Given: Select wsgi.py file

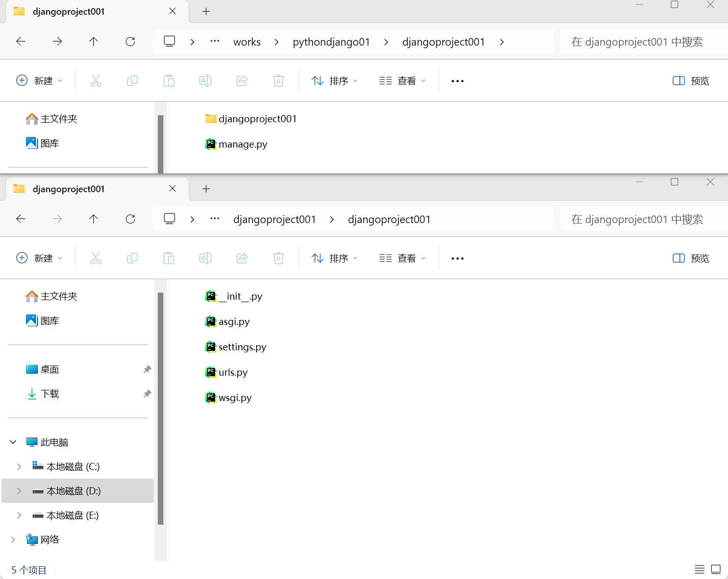Looking at the screenshot, I should (229, 397).
